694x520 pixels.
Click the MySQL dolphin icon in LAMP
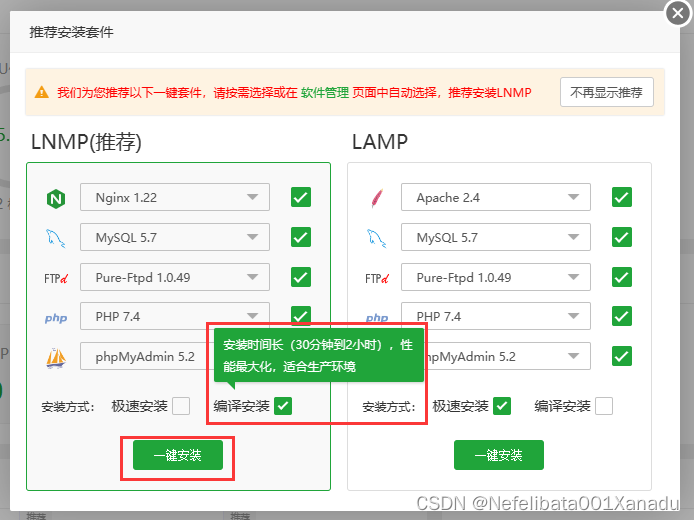click(x=377, y=238)
